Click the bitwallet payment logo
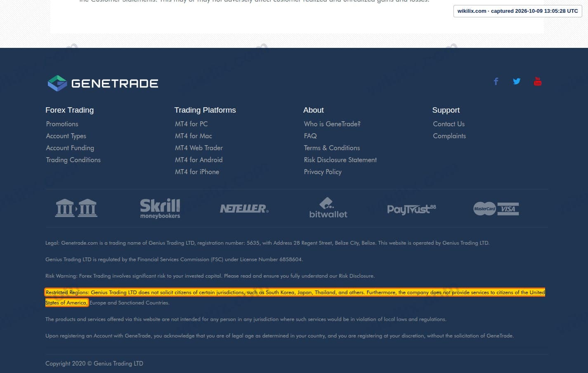Viewport: 588px width, 373px height. [328, 208]
